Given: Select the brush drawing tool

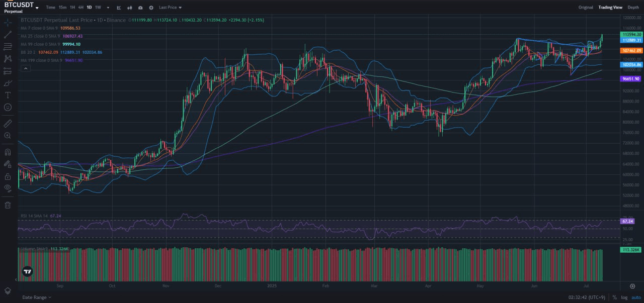Looking at the screenshot, I should point(8,83).
